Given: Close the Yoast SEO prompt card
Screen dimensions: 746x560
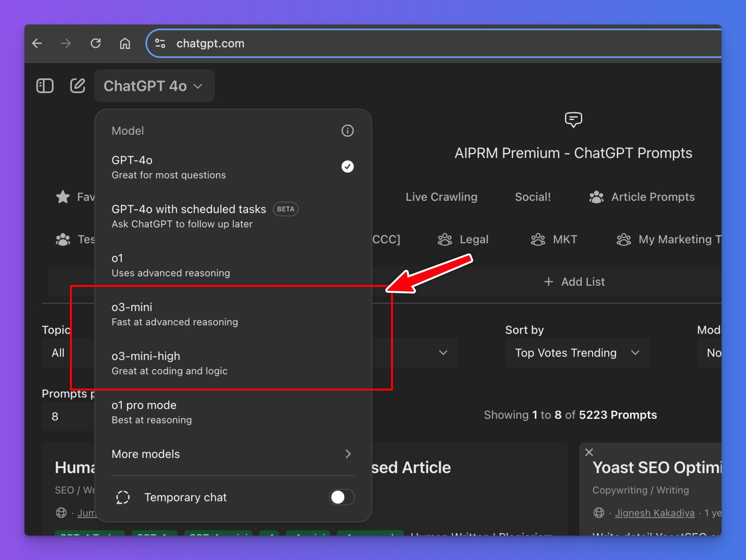Looking at the screenshot, I should [589, 452].
